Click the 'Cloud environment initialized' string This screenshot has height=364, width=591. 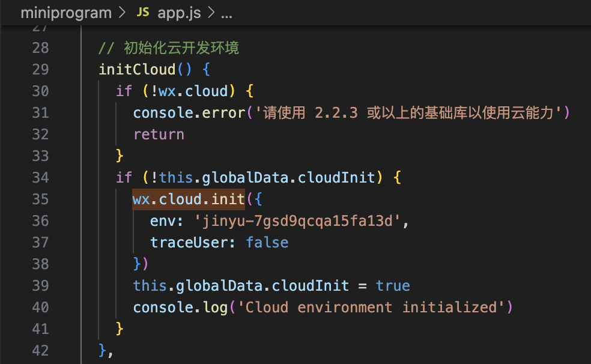click(371, 308)
